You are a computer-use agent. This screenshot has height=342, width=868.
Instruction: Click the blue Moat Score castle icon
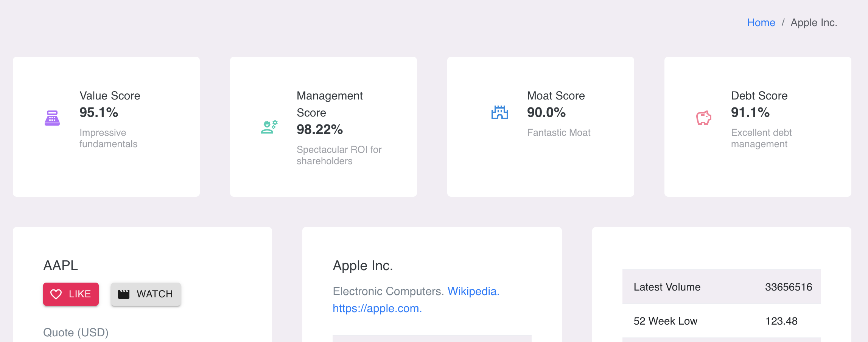coord(499,112)
